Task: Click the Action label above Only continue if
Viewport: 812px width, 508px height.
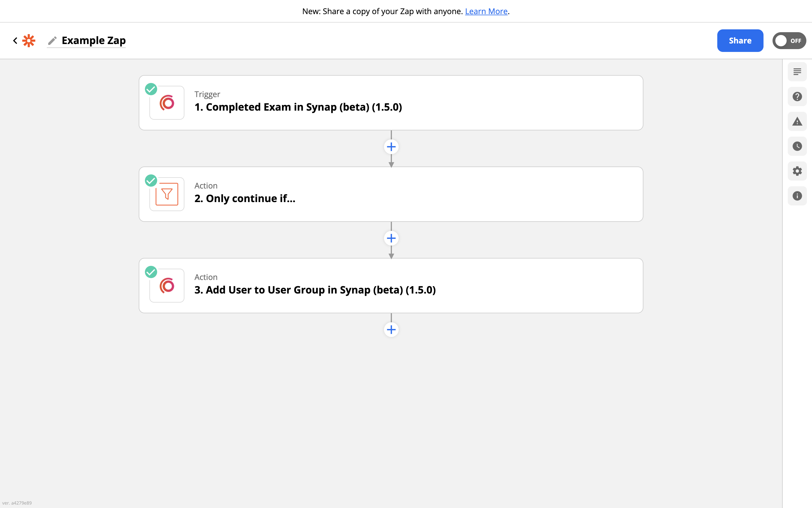Action: (x=206, y=186)
